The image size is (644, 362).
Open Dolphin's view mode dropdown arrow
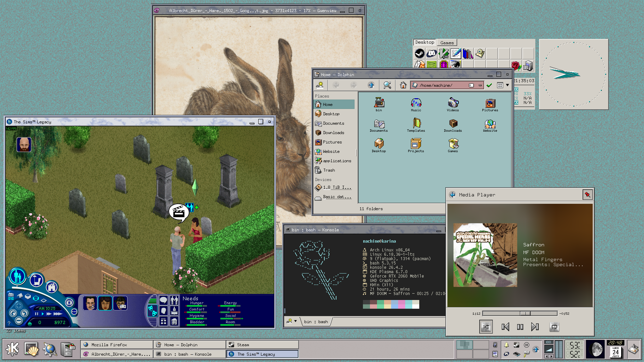[507, 85]
